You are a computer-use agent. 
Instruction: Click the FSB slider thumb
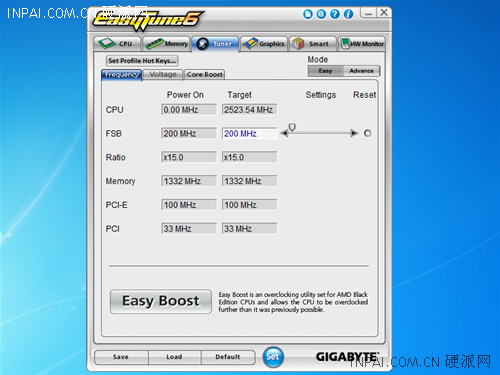click(292, 127)
